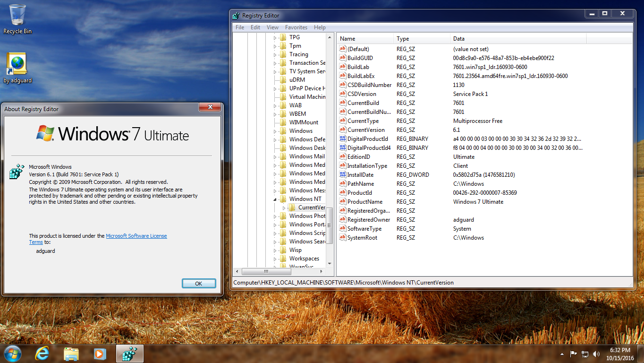This screenshot has width=644, height=363.
Task: Open the Edit menu
Action: (255, 27)
